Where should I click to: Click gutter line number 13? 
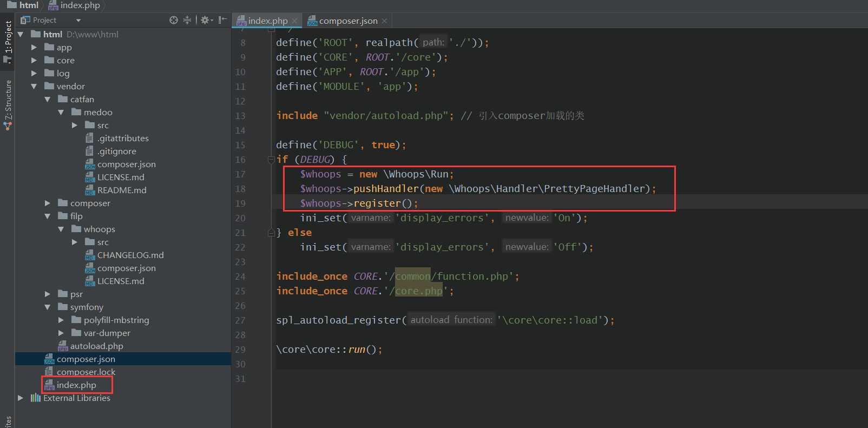240,116
